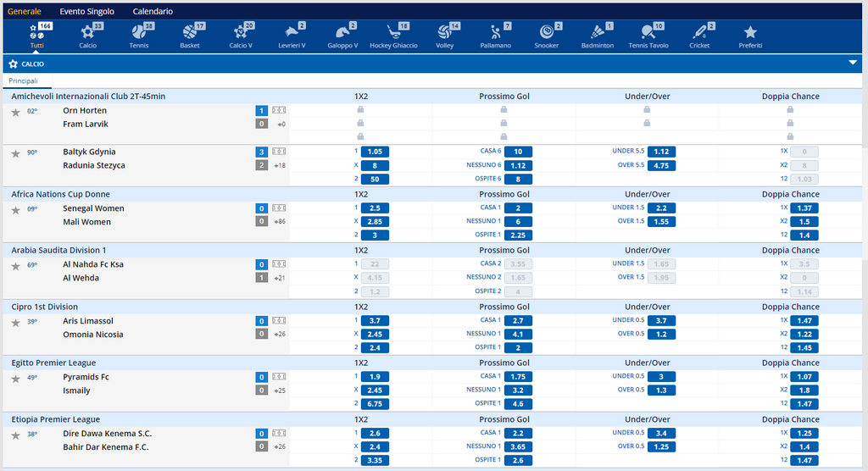Expand +18 markets for Baltyk Gdynia
Screen dimensions: 868x471
click(x=279, y=165)
